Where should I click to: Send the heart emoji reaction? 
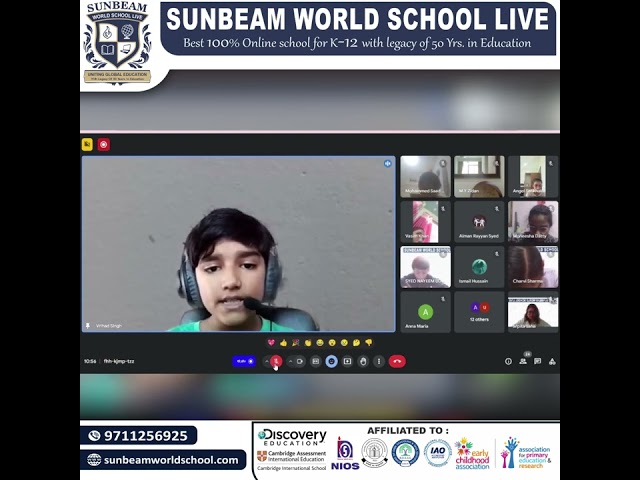271,343
